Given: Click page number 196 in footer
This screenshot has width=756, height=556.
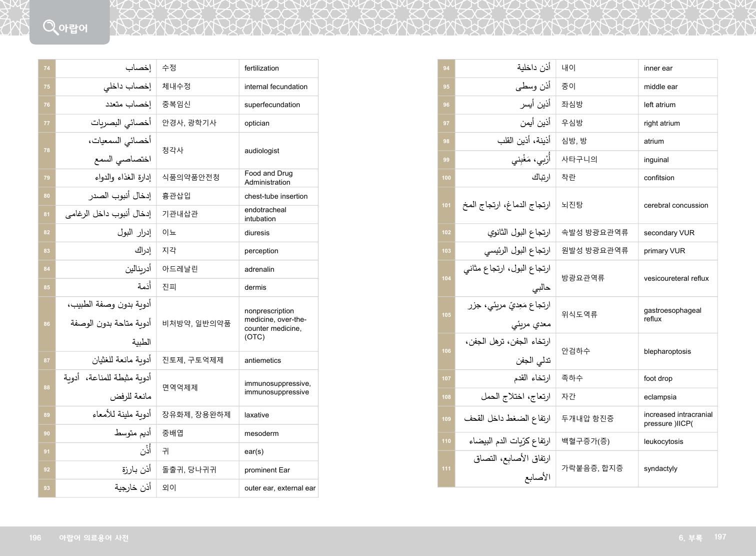Looking at the screenshot, I should pos(35,537).
